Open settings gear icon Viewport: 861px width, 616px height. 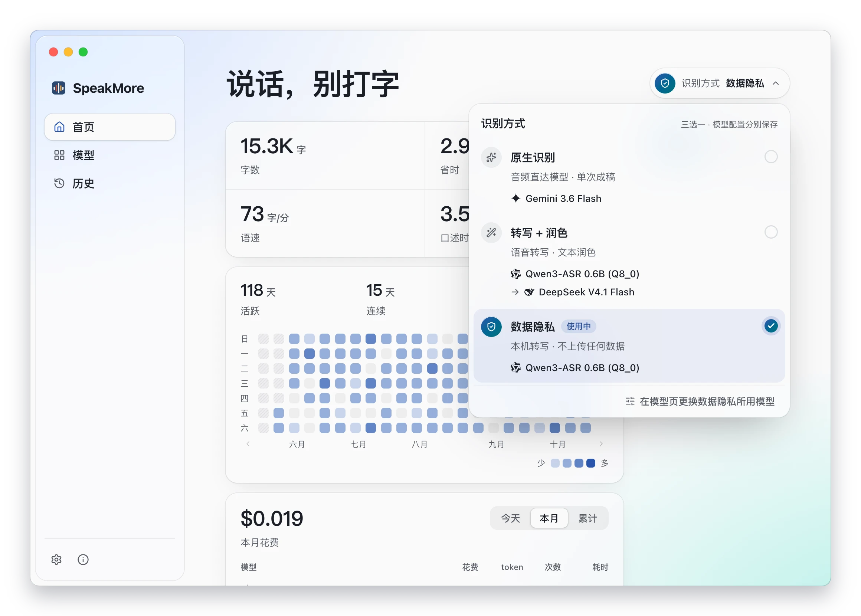(x=56, y=560)
